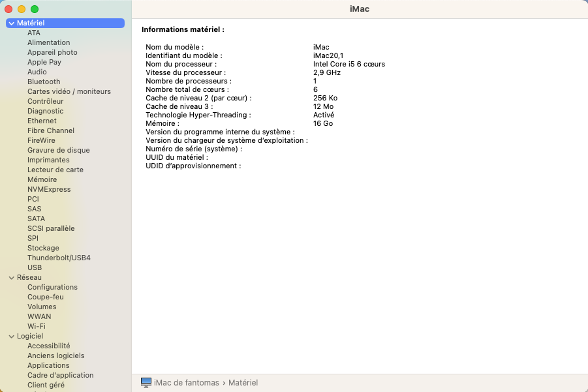Open NVMExpress information
Screen dimensions: 588x392
tap(49, 189)
